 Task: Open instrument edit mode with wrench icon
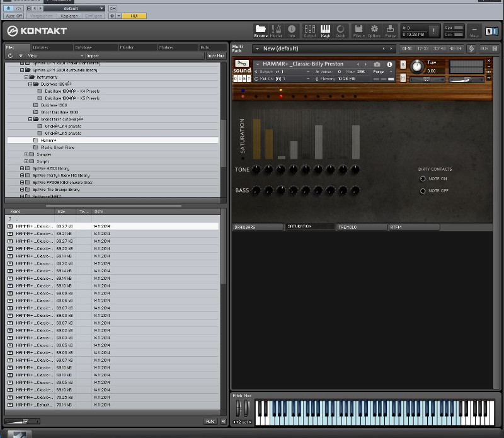[242, 63]
